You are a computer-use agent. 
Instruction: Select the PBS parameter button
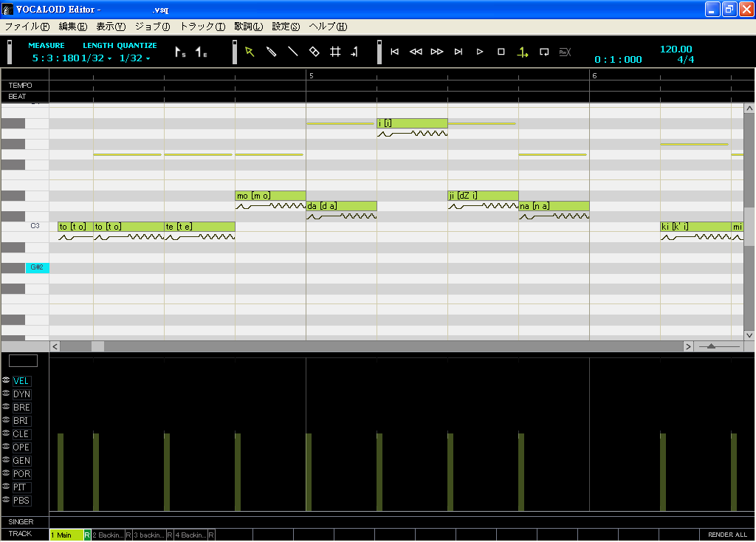point(21,501)
